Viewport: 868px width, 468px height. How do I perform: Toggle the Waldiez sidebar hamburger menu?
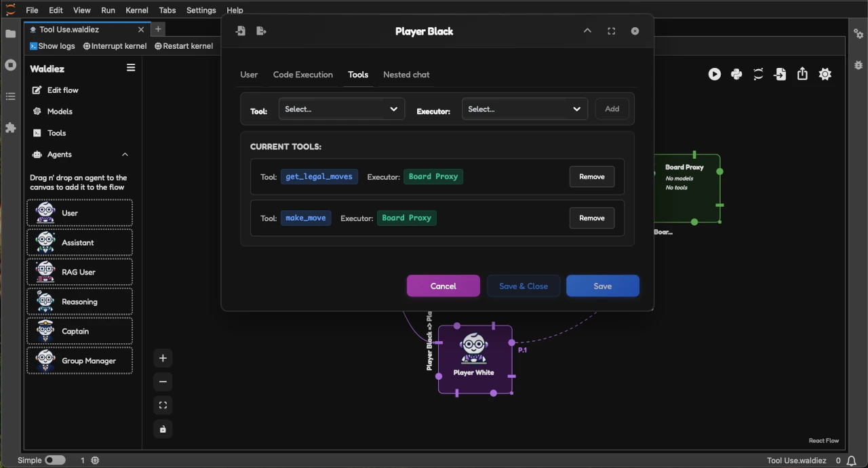click(x=131, y=68)
